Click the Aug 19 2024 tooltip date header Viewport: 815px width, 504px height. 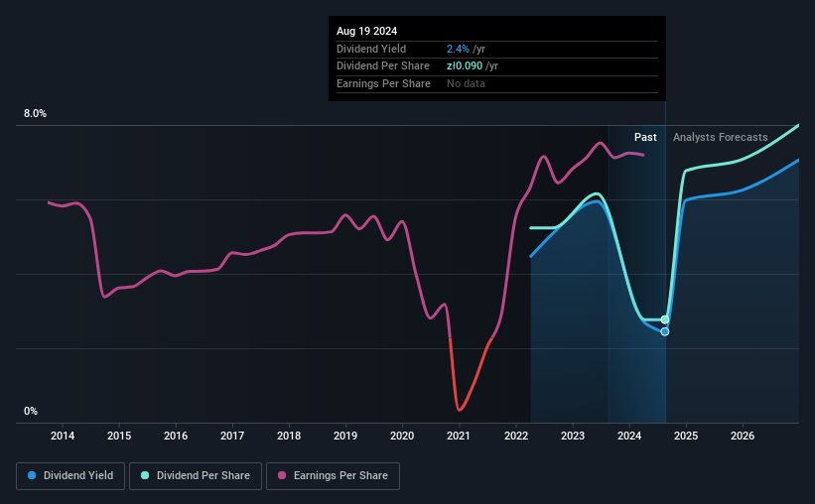pyautogui.click(x=366, y=31)
